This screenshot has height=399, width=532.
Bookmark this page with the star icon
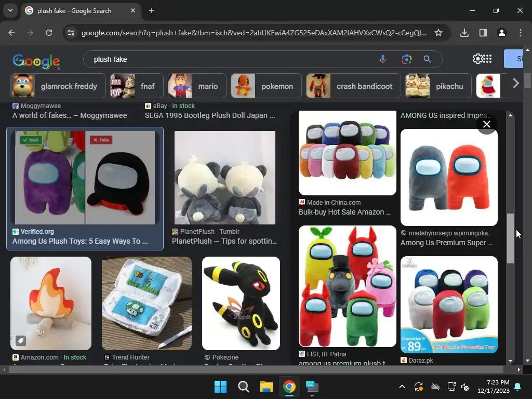coord(438,33)
